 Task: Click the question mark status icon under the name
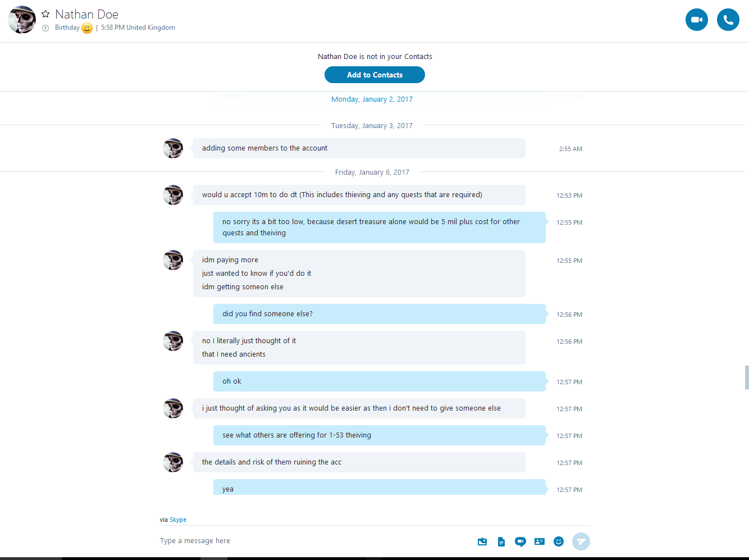pyautogui.click(x=45, y=28)
